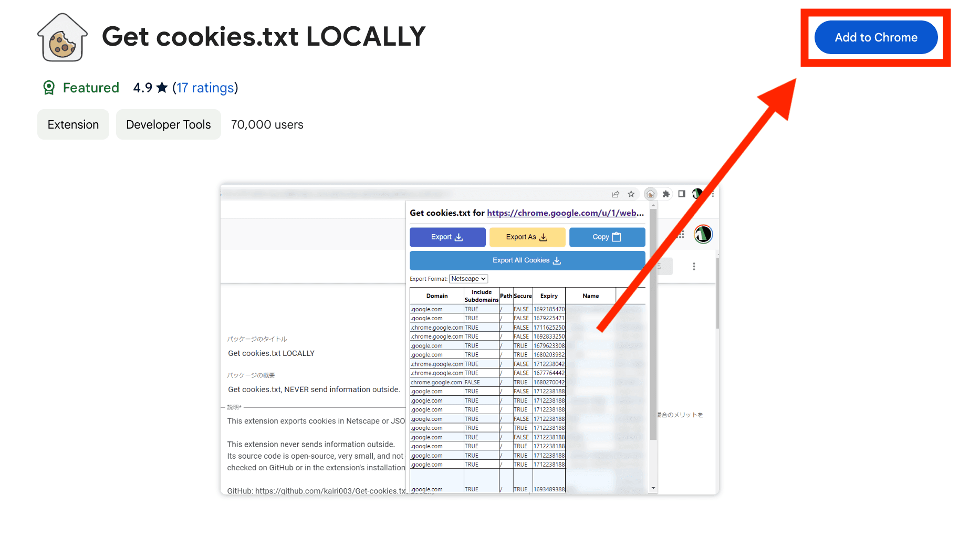Image resolution: width=980 pixels, height=548 pixels.
Task: Select the Developer Tools category chip
Action: pos(168,124)
